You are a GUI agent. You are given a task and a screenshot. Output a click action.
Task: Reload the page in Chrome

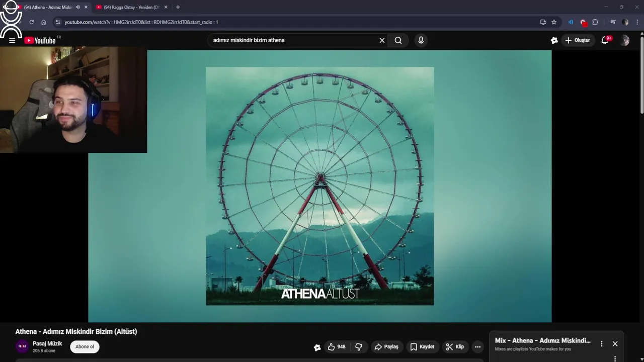(31, 22)
